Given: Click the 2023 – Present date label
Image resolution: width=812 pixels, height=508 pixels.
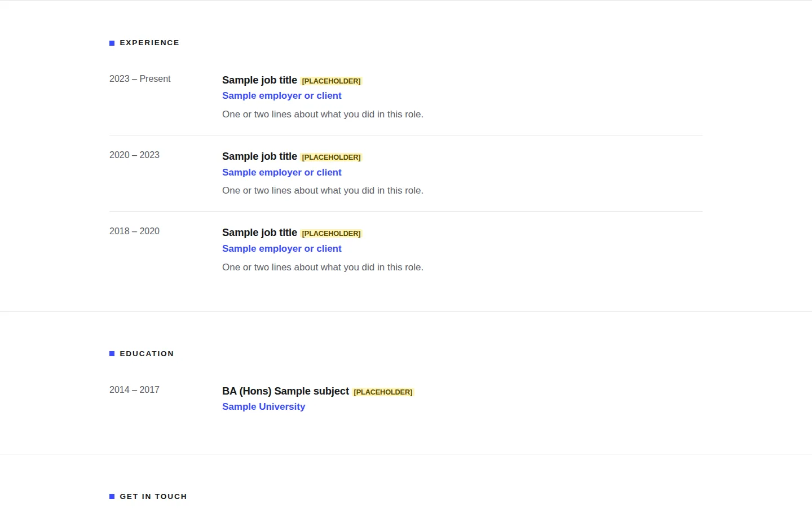Looking at the screenshot, I should 140,79.
